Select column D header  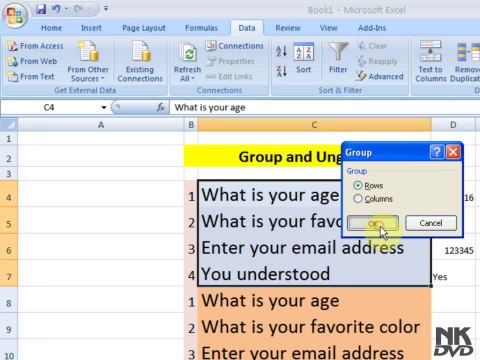pyautogui.click(x=453, y=125)
